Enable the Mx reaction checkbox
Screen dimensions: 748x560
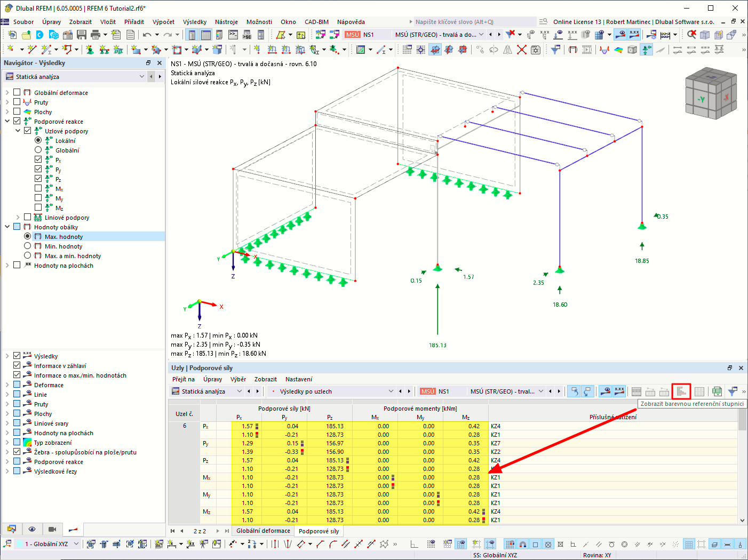pyautogui.click(x=38, y=188)
